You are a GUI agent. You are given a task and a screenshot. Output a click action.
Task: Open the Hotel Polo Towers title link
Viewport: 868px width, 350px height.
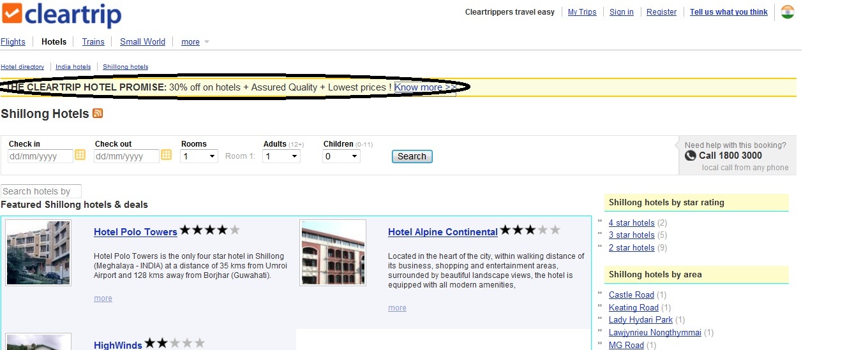click(x=135, y=232)
